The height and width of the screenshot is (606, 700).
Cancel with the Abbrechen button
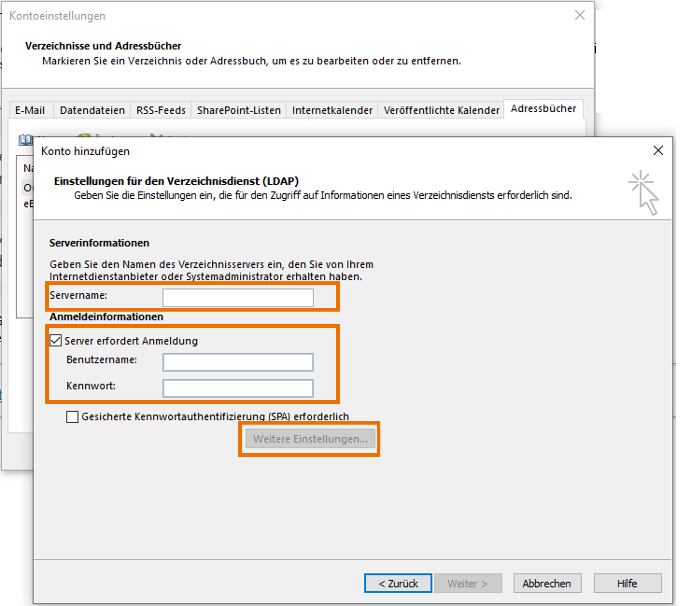(547, 583)
